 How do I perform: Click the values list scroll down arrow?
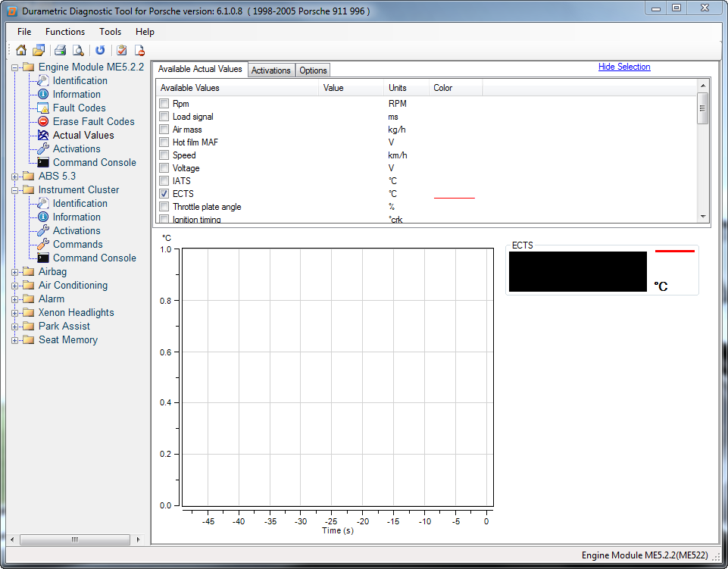(x=702, y=217)
